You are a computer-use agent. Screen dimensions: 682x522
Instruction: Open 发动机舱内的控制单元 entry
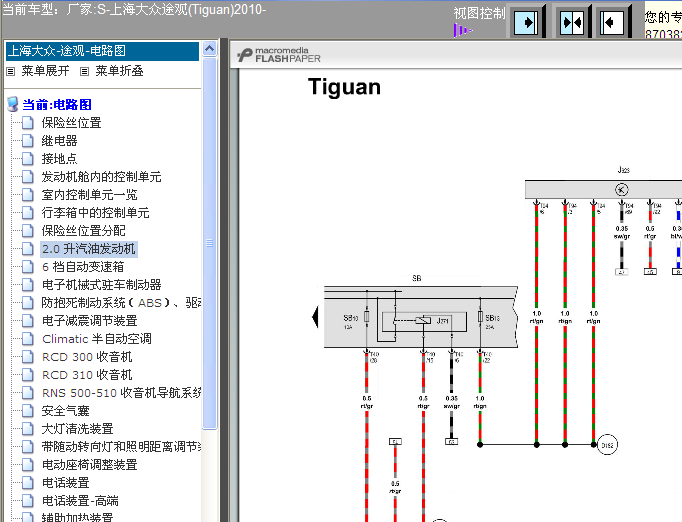[101, 177]
